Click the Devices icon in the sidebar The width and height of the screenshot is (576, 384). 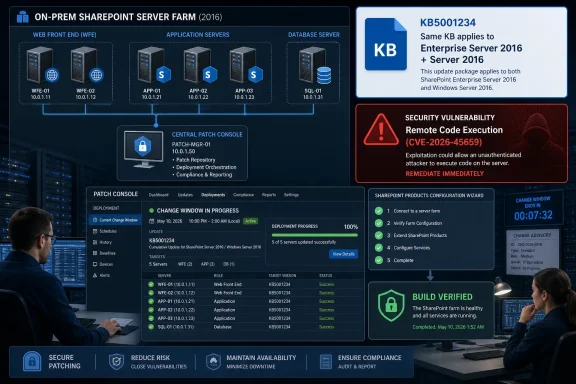click(95, 264)
